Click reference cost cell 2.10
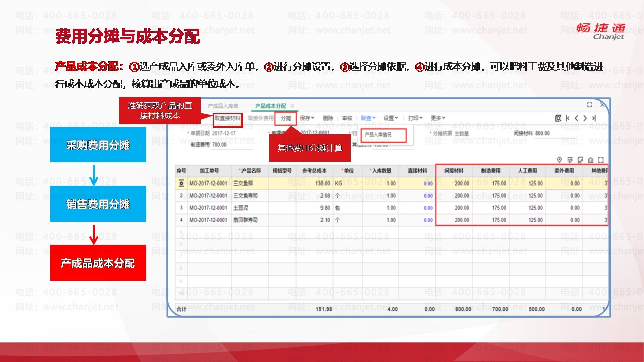Screen dimensions: 644x362 pos(314,220)
